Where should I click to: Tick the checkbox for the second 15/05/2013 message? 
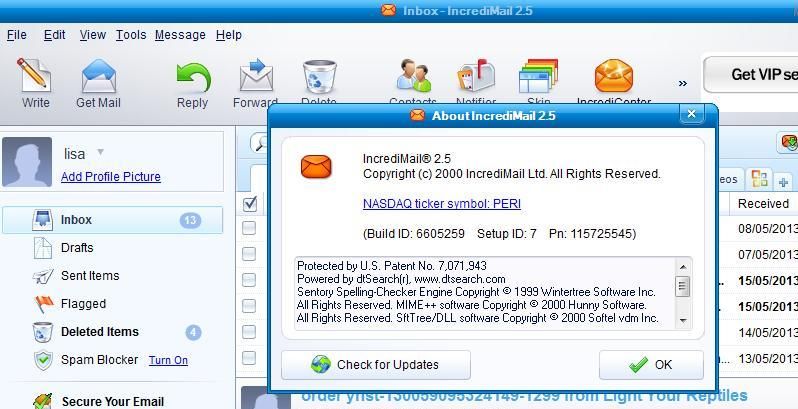pyautogui.click(x=249, y=306)
